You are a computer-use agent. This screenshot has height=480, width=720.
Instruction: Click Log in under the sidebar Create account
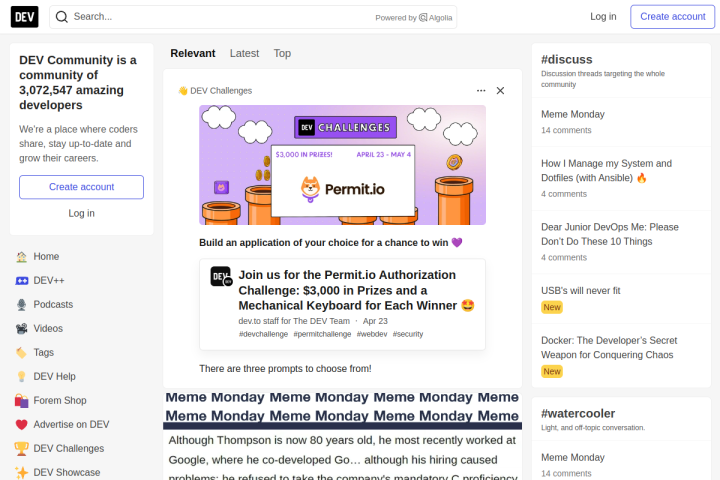pyautogui.click(x=81, y=213)
